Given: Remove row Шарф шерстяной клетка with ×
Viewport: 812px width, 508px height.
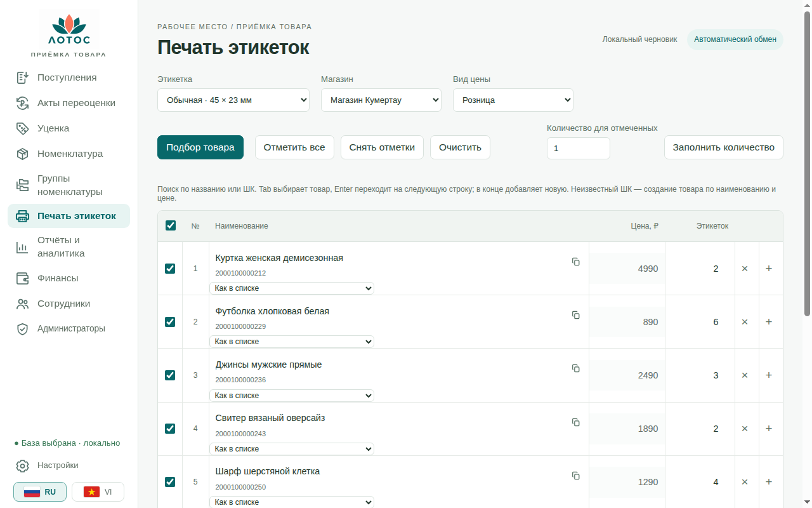Looking at the screenshot, I should (745, 482).
